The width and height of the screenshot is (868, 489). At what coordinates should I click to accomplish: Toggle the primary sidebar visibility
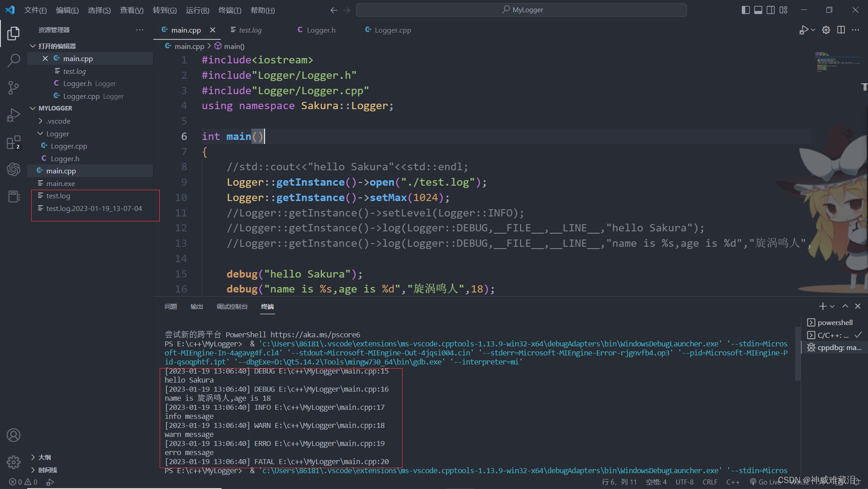(746, 10)
